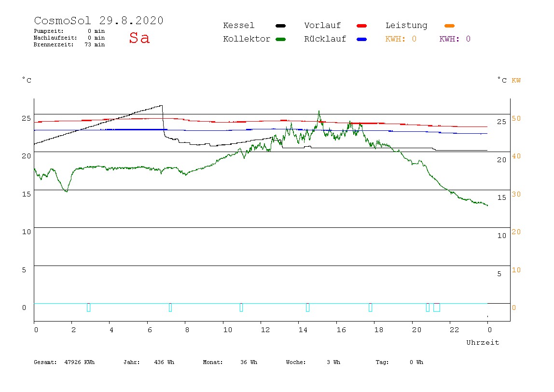Click the cyan pulse marker near hour 7
The width and height of the screenshot is (554, 392).
point(170,308)
